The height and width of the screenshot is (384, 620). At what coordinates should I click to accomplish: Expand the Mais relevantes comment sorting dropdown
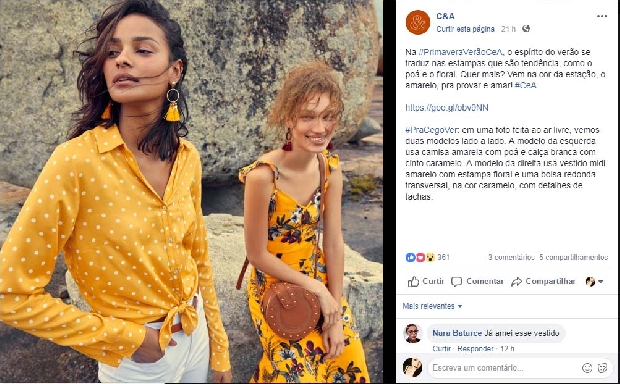pos(432,306)
